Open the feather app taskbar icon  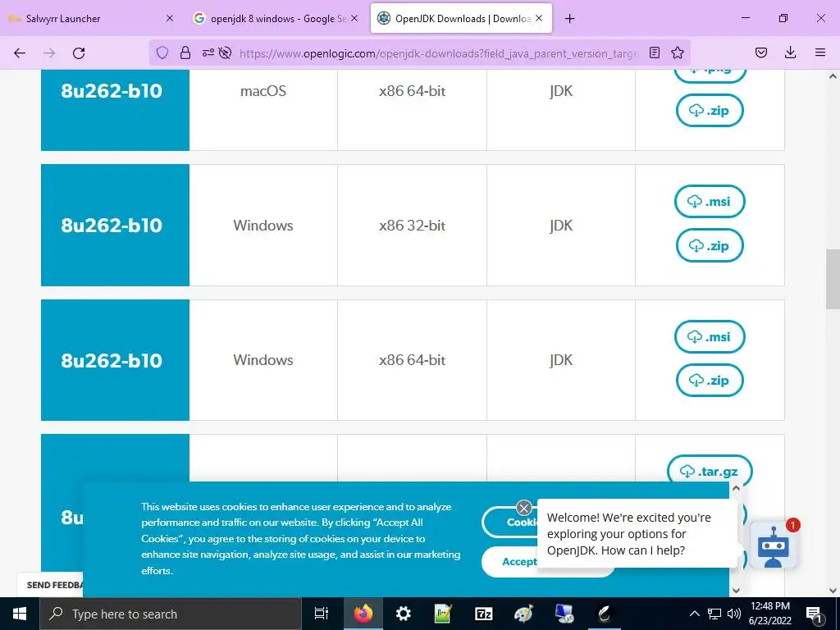[x=605, y=614]
